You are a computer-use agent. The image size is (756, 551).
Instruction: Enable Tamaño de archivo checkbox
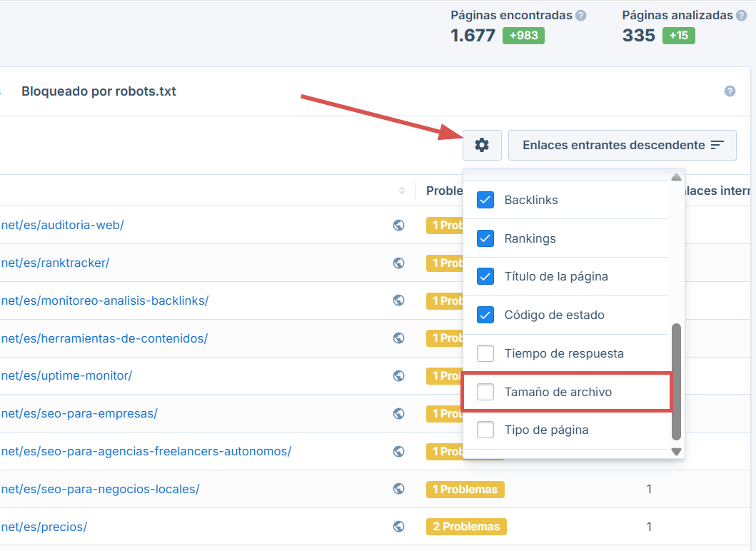(485, 392)
